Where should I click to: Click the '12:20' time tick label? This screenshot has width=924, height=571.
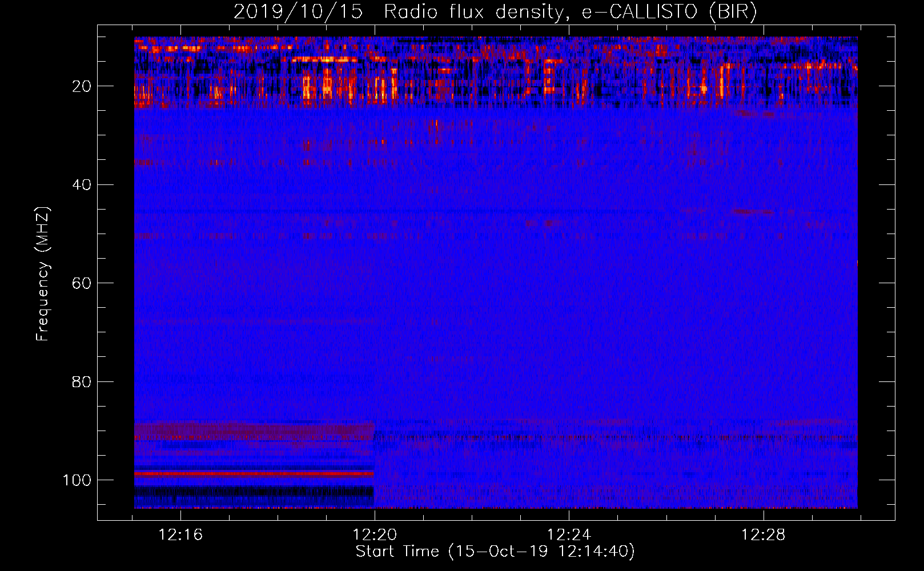click(375, 535)
